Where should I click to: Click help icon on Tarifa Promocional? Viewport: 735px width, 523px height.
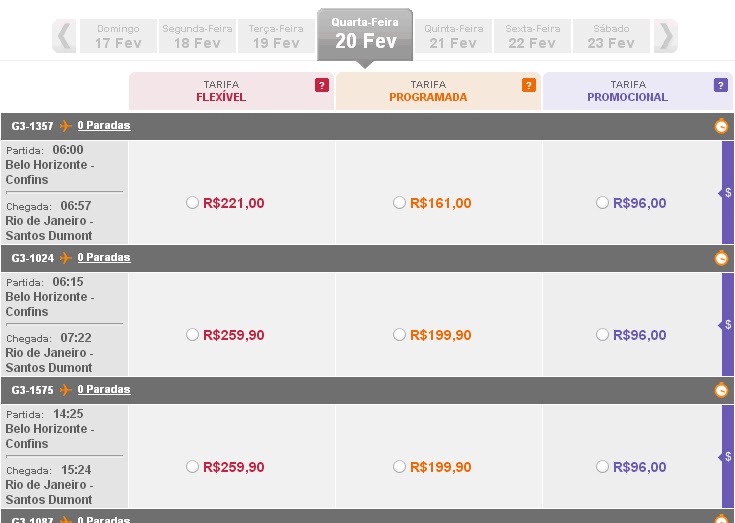click(721, 85)
